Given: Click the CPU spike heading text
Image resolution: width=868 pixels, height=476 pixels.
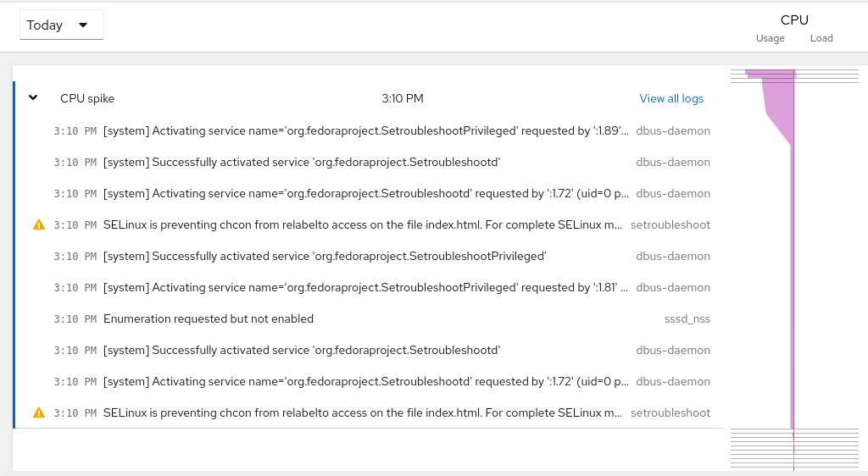Looking at the screenshot, I should tap(87, 98).
